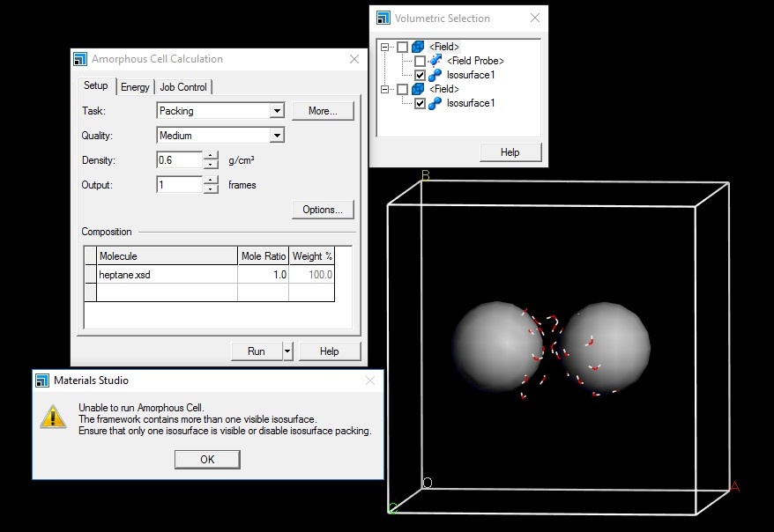Click the Materials Studio dialog title icon
774x532 pixels.
pos(42,381)
